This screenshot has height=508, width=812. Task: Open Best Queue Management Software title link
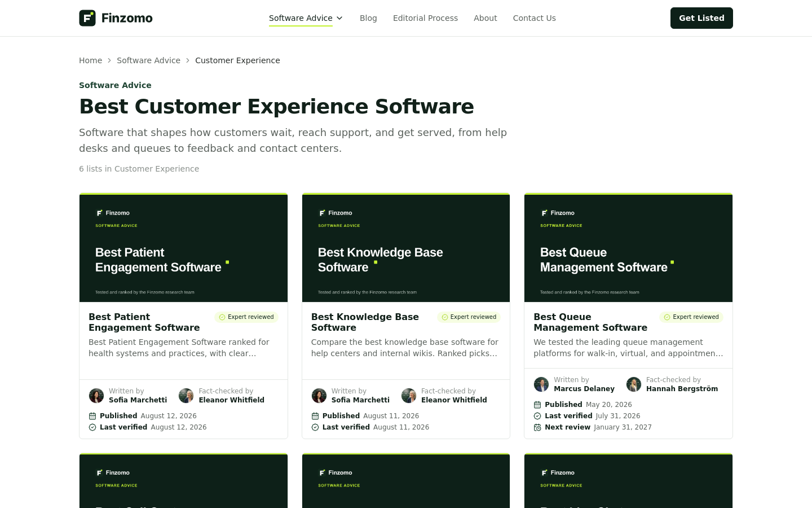(590, 322)
